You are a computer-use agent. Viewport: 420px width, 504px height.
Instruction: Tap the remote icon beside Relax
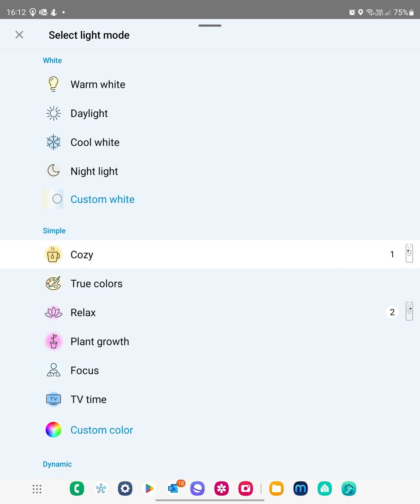(x=409, y=312)
